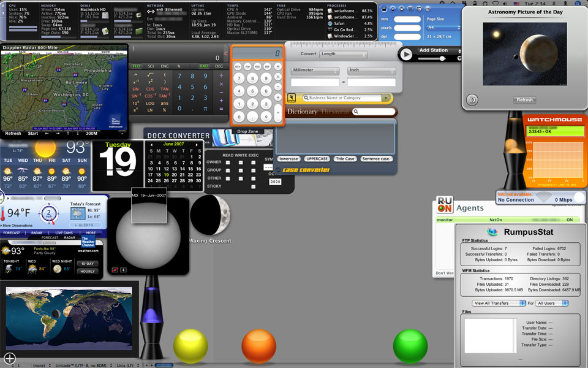Click the orange orb widget
The width and height of the screenshot is (588, 368).
pyautogui.click(x=258, y=347)
